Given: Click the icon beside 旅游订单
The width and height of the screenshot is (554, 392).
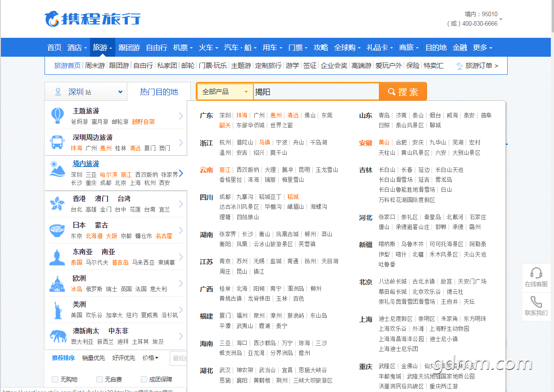Looking at the screenshot, I should (x=459, y=66).
